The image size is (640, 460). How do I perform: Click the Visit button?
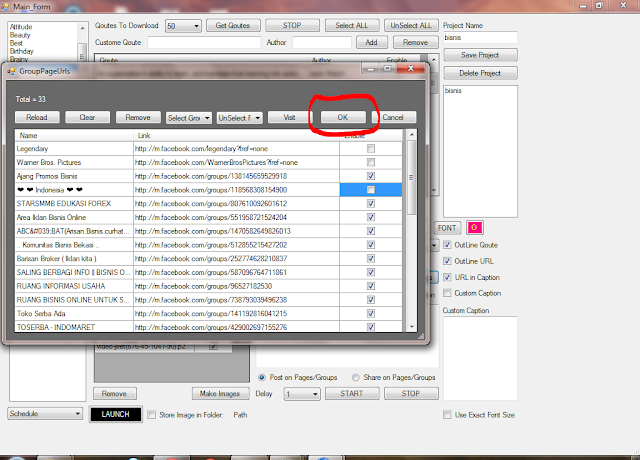(x=289, y=118)
